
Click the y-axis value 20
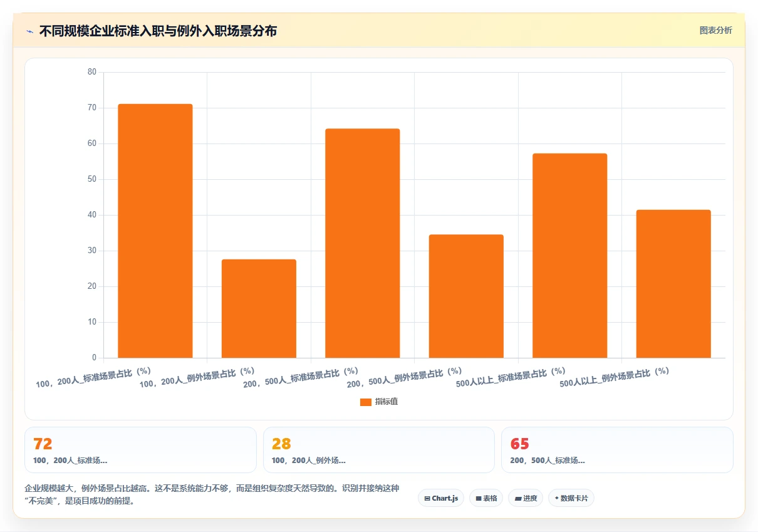pos(92,286)
